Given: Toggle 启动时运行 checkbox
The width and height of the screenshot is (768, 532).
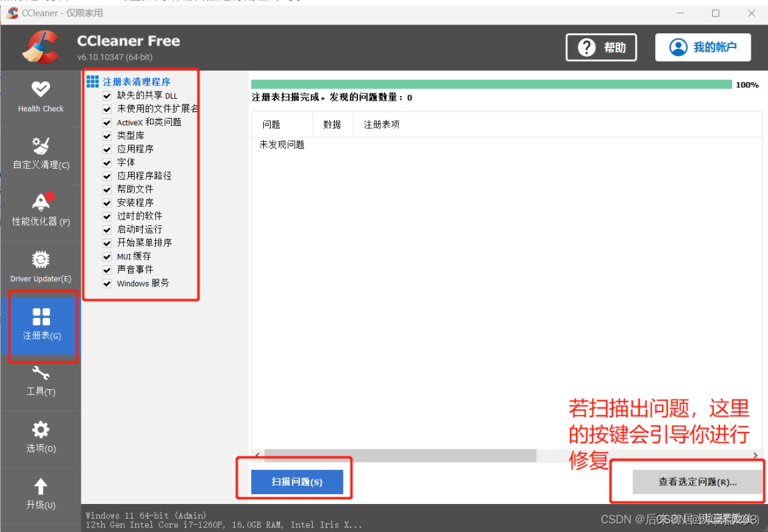Looking at the screenshot, I should click(x=107, y=230).
